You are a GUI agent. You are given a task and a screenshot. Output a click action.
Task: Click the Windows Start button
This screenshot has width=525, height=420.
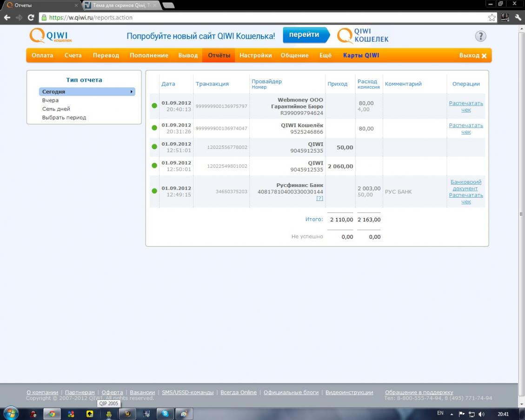[x=10, y=413]
